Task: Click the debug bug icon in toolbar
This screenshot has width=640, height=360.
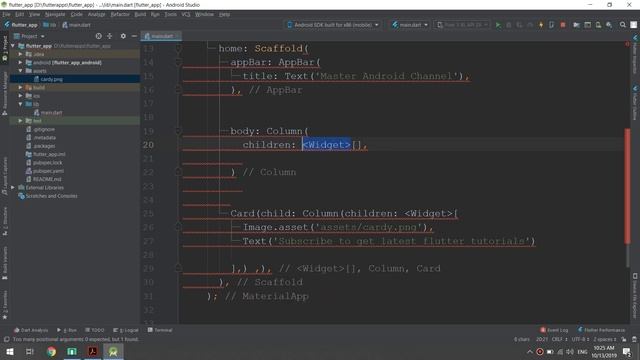Action: (509, 25)
